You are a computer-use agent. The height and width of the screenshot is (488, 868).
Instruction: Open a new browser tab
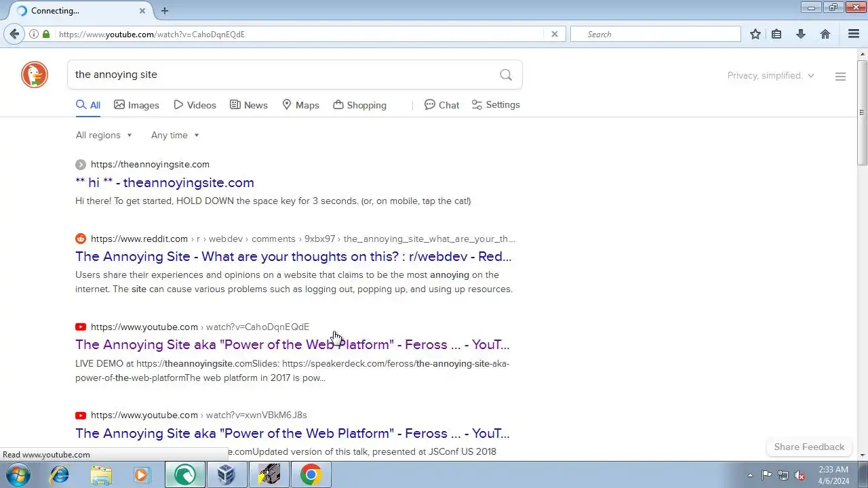tap(165, 10)
